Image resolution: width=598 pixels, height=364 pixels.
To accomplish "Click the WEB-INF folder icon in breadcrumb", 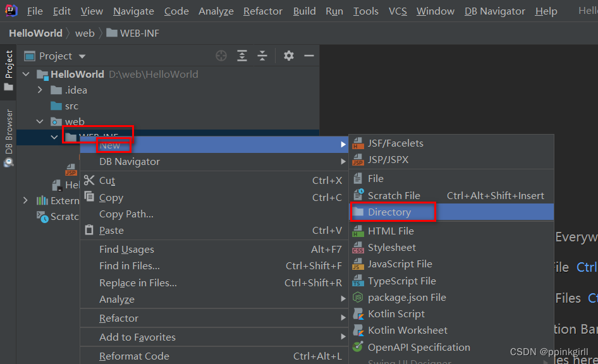I will [x=111, y=33].
